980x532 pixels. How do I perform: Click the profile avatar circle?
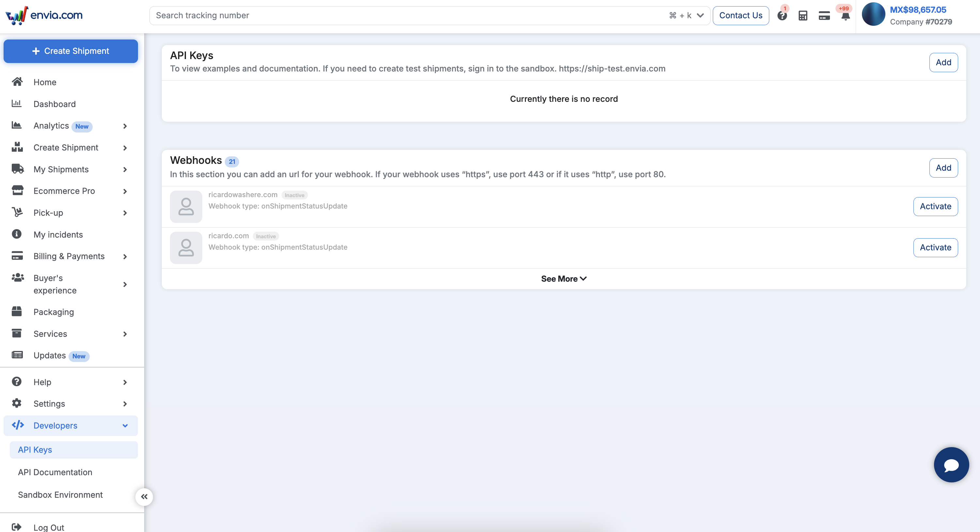(873, 14)
